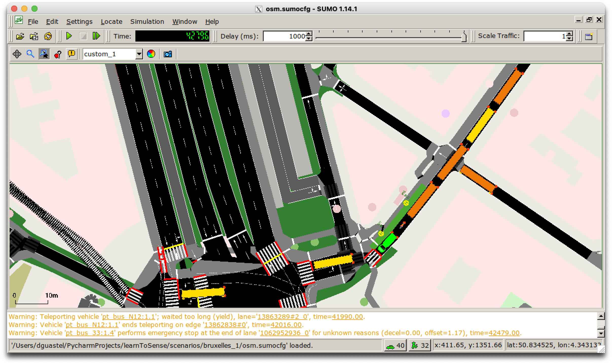Take a screenshot with the camera icon
The height and width of the screenshot is (364, 612).
168,54
